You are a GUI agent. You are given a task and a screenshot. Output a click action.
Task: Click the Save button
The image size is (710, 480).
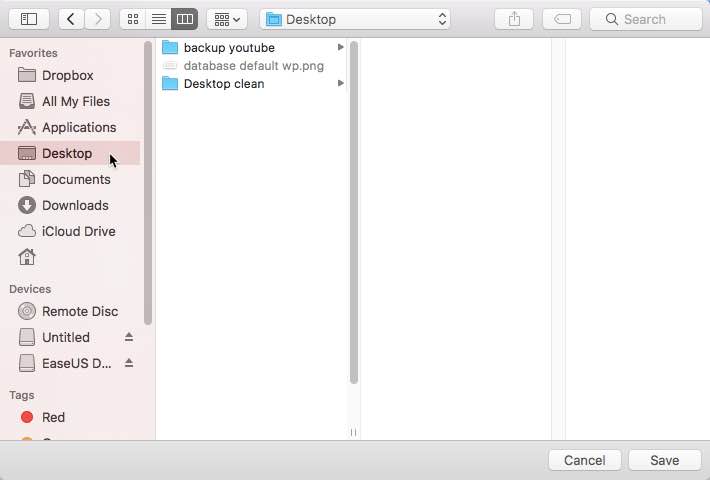tap(665, 460)
